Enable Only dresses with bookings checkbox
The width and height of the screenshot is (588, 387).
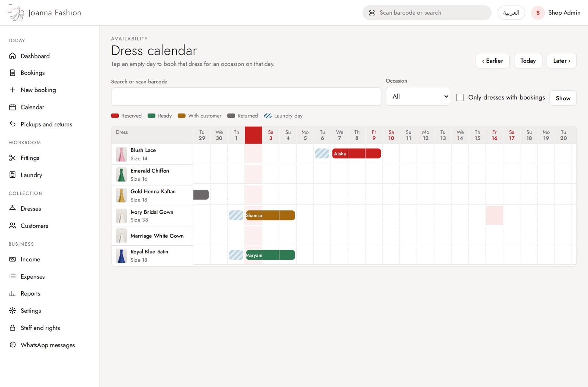(460, 97)
